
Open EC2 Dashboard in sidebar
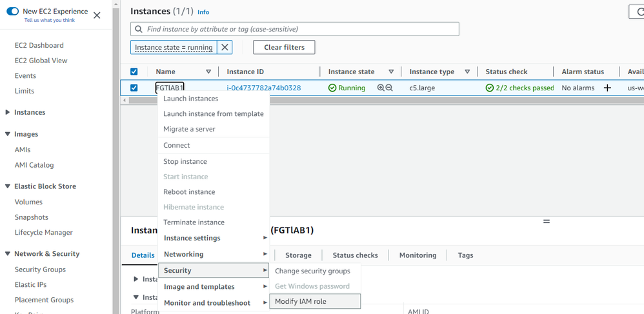[x=39, y=45]
